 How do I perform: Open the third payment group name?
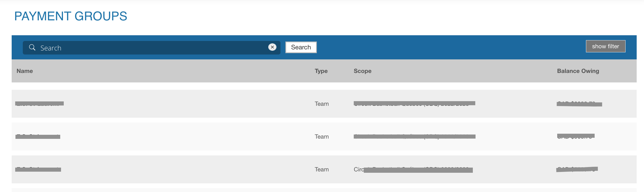[38, 169]
